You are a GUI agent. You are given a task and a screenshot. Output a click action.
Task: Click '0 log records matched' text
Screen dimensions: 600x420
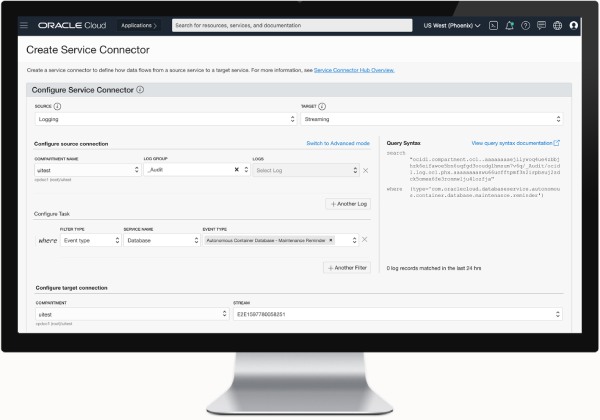[434, 268]
